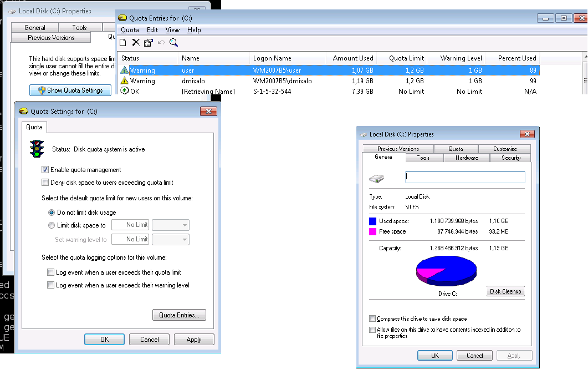Sort by the Name column header
This screenshot has height=369, width=588.
[x=214, y=58]
